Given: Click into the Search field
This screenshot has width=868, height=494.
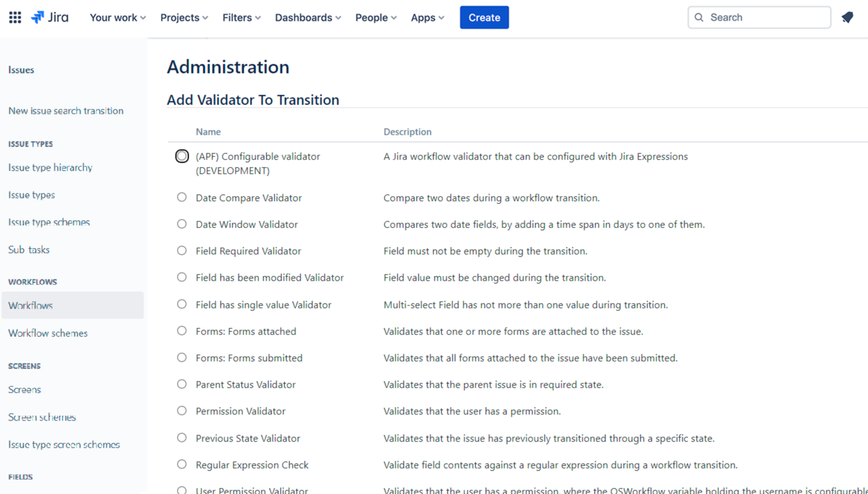Looking at the screenshot, I should pos(767,17).
